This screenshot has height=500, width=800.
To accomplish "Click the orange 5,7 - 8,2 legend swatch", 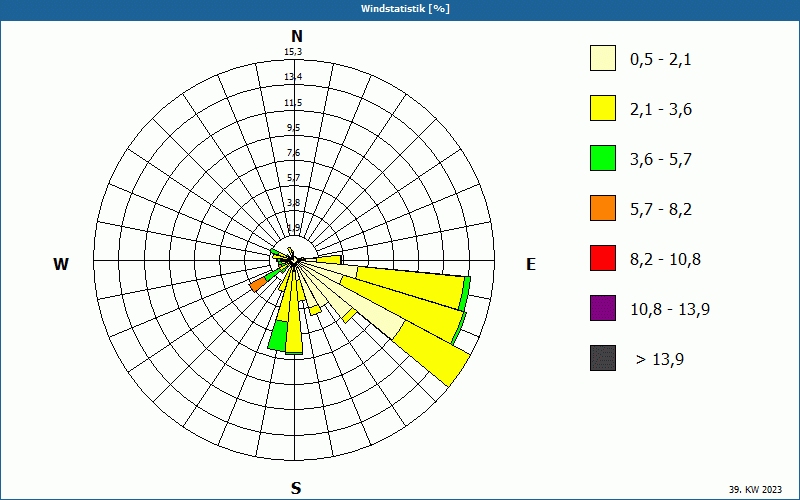I will click(603, 208).
